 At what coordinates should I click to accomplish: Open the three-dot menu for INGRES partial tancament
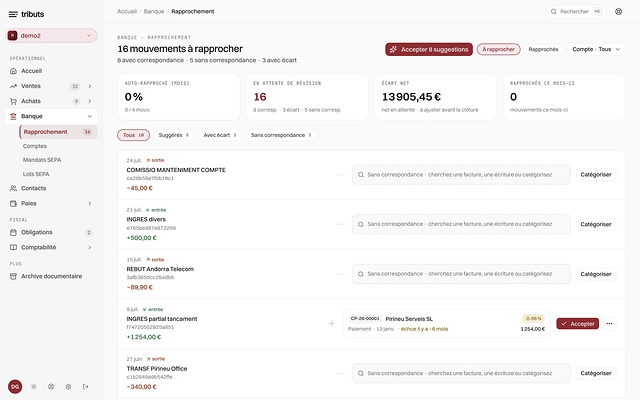[609, 324]
